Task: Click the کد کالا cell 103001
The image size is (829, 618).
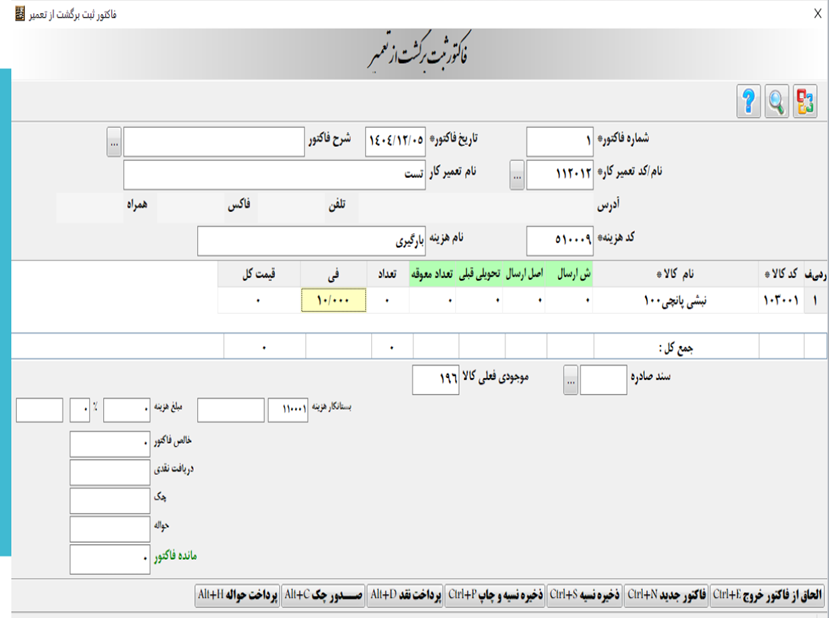Action: click(781, 300)
